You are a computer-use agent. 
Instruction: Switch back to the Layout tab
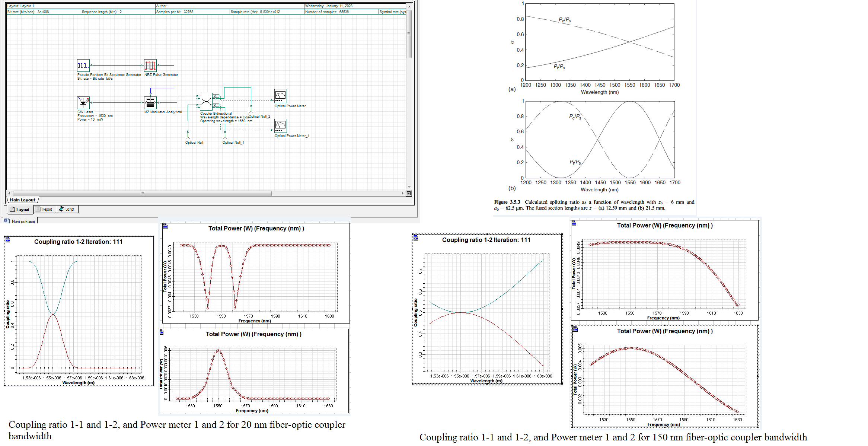(20, 209)
